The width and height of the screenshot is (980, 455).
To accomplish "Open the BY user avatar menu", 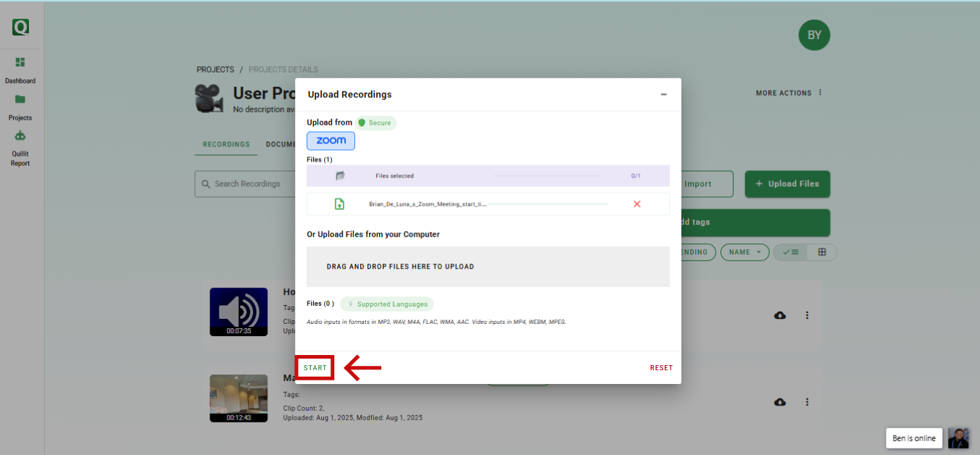I will (814, 35).
